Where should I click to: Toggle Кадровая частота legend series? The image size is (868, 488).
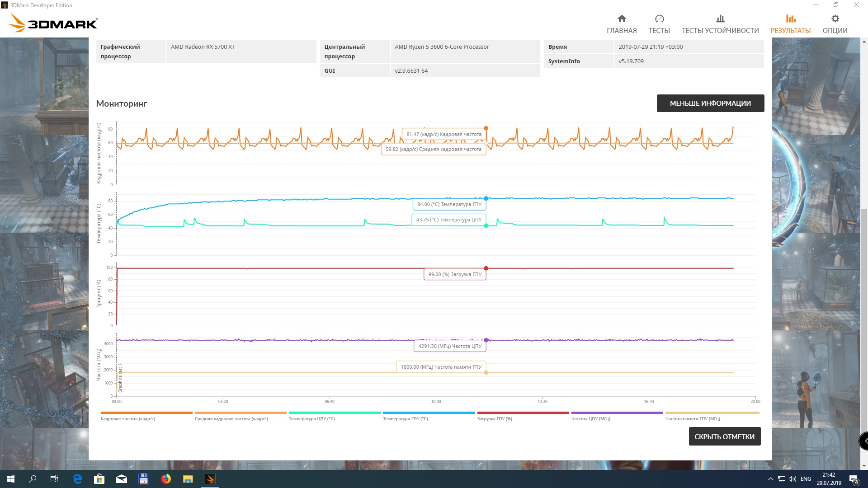click(128, 418)
